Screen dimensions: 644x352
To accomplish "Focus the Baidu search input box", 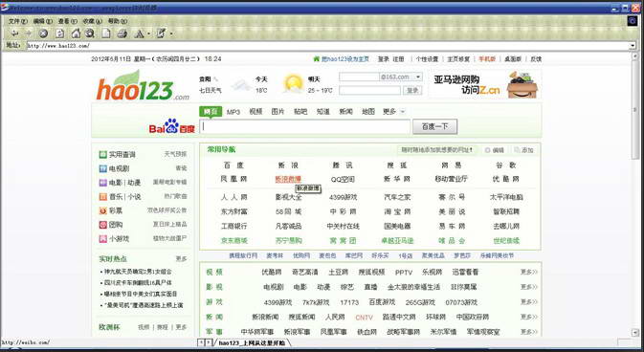I will (x=304, y=126).
